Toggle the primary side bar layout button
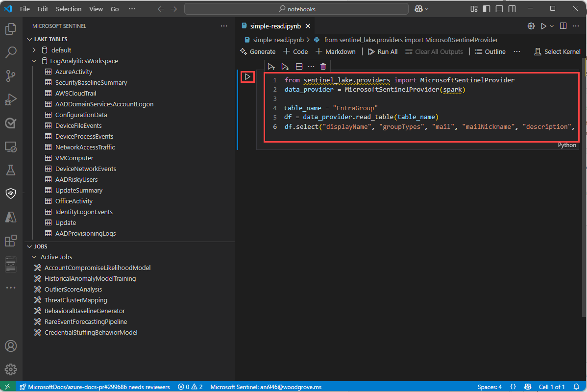587x392 pixels. [487, 9]
